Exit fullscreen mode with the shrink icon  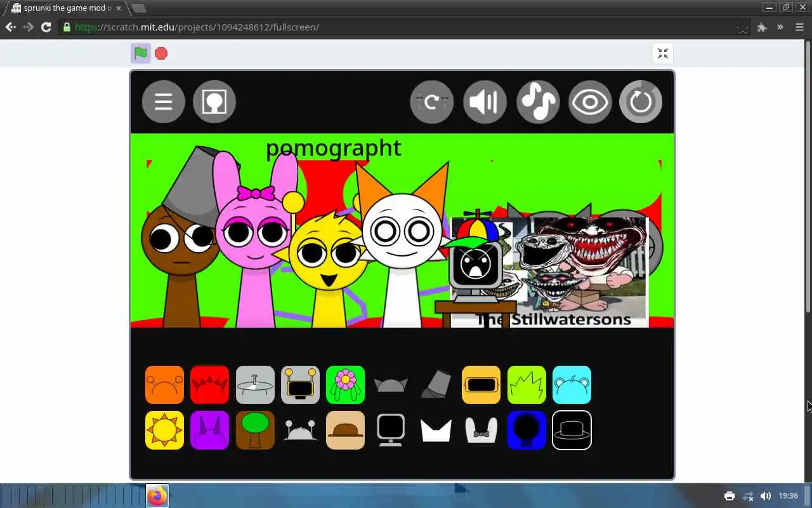click(663, 53)
